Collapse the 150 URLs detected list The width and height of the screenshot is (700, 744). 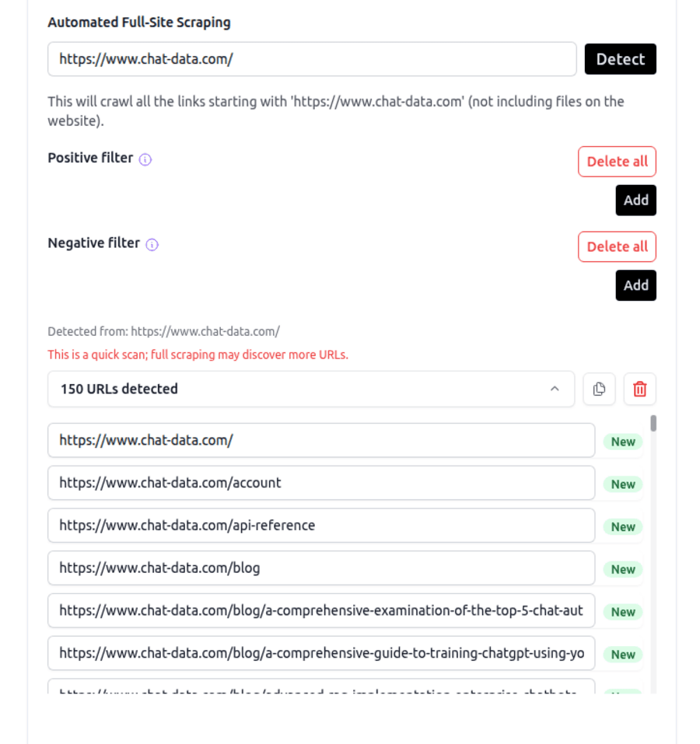pos(554,389)
